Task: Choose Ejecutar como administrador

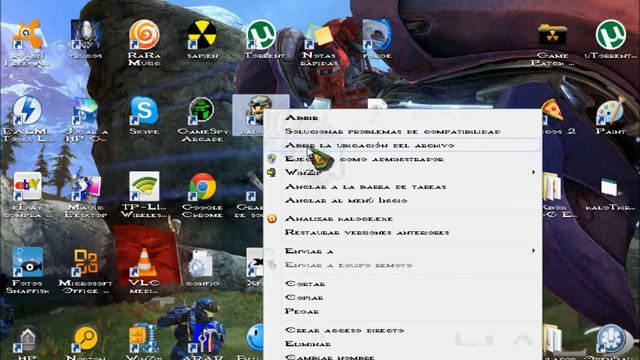Action: [364, 159]
